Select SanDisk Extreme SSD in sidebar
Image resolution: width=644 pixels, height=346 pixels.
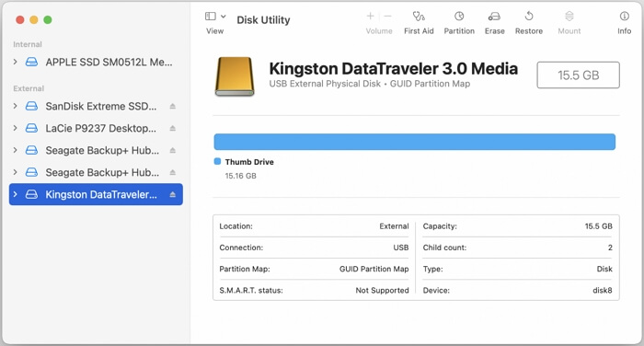coord(96,106)
